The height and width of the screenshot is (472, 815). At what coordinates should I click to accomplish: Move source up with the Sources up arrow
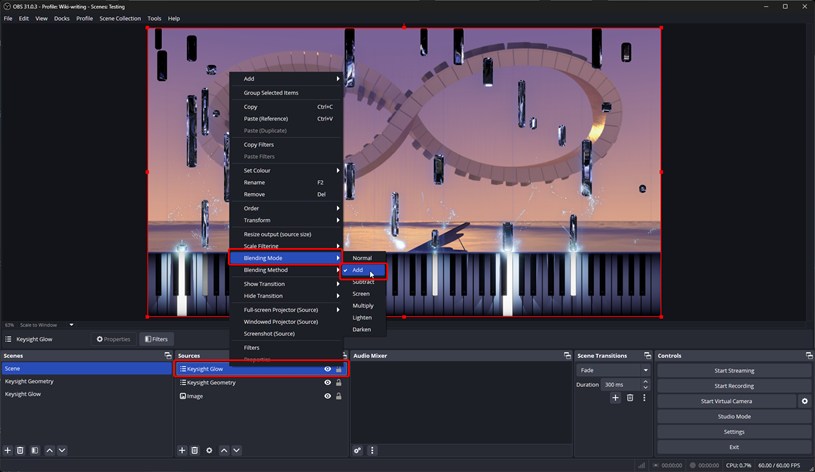click(224, 450)
